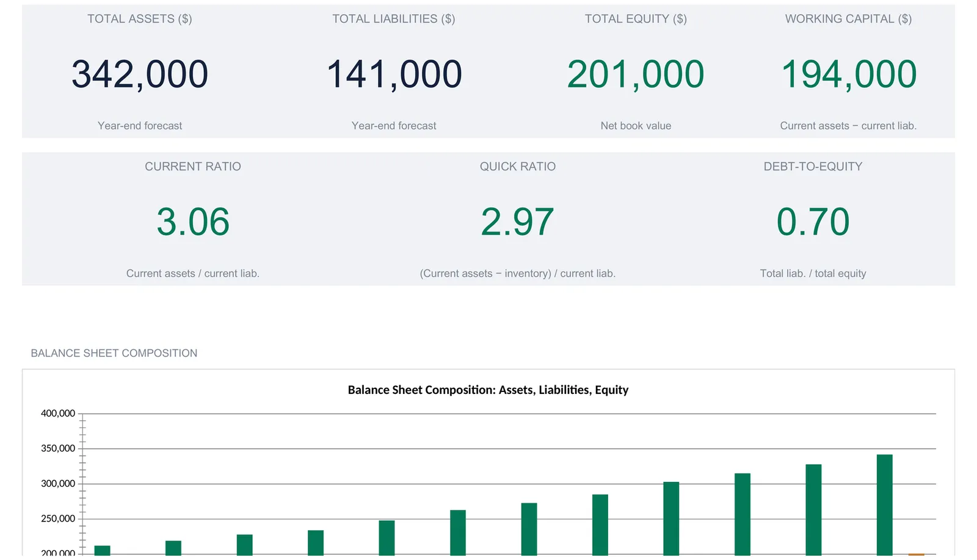Click the Total liab. / total equity caption
Screen dimensions: 977x560
point(813,274)
